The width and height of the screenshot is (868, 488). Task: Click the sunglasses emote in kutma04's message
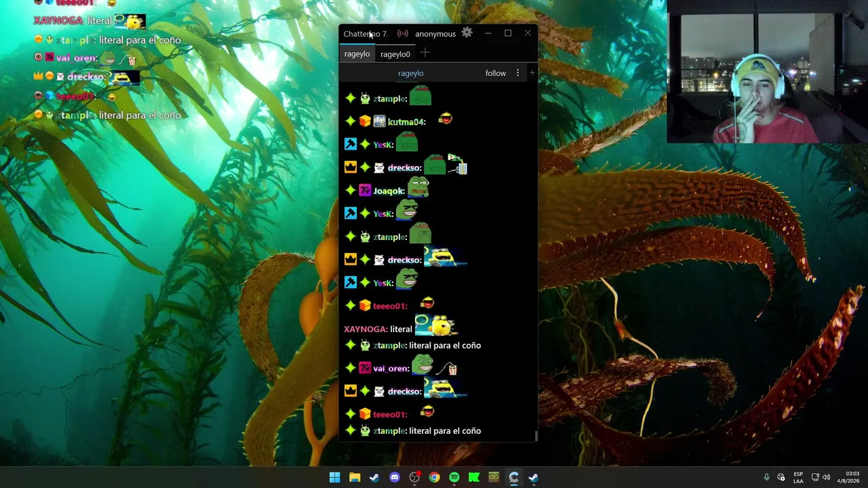[x=445, y=119]
